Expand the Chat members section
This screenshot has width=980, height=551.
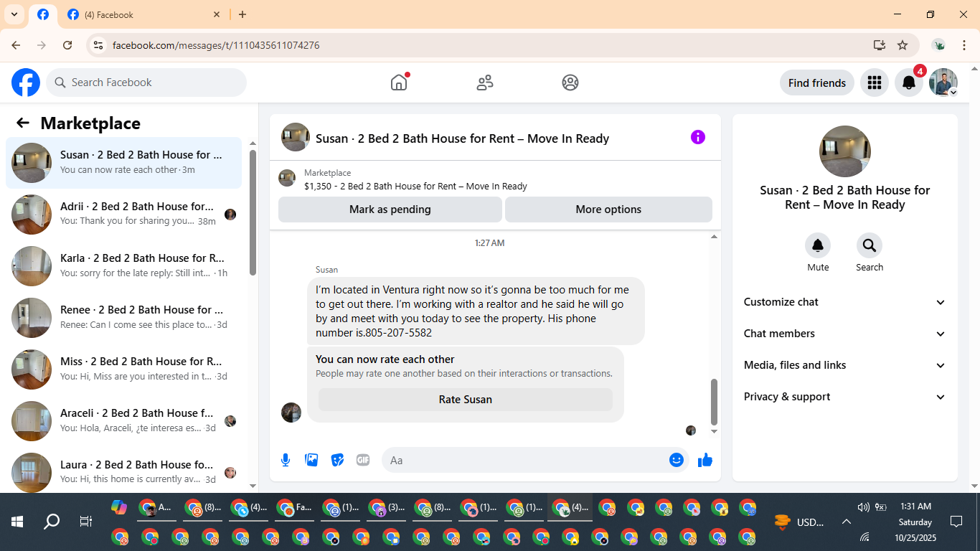coord(845,334)
